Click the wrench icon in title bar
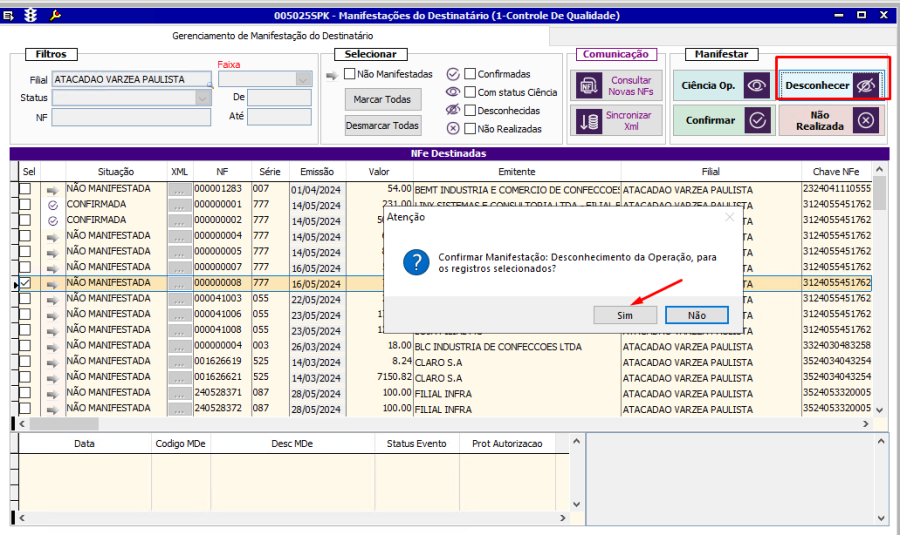Screen dimensions: 900x535 tap(55, 15)
